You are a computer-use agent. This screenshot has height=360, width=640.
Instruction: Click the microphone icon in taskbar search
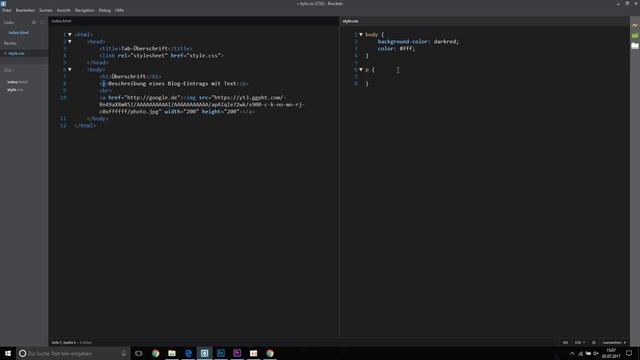pos(124,353)
